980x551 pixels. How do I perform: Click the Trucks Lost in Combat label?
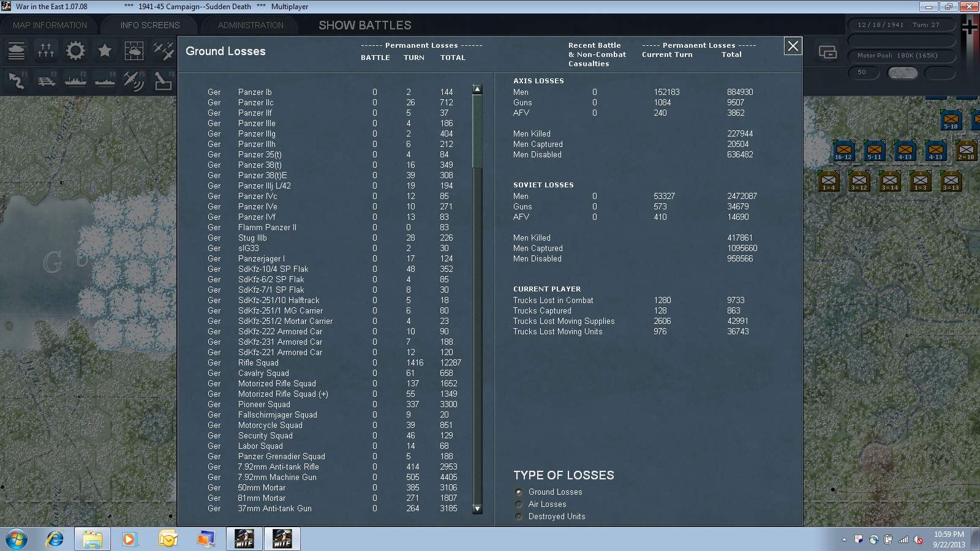pos(553,300)
